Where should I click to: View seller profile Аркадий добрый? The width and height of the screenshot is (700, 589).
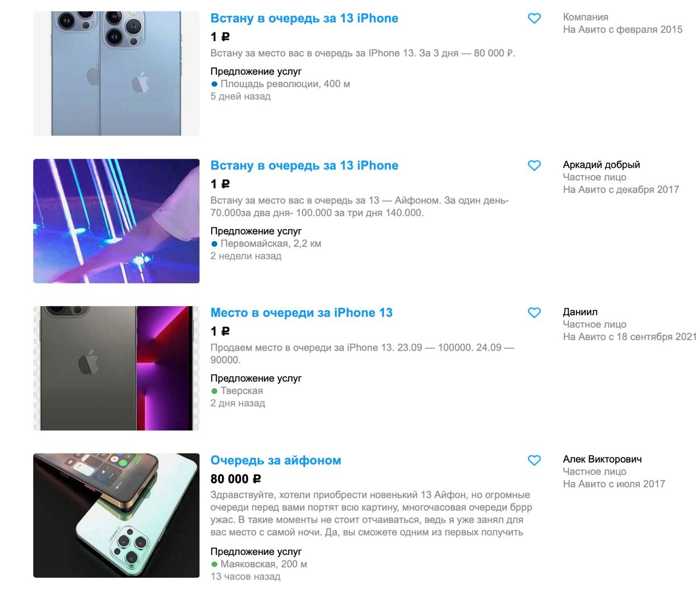click(x=601, y=165)
